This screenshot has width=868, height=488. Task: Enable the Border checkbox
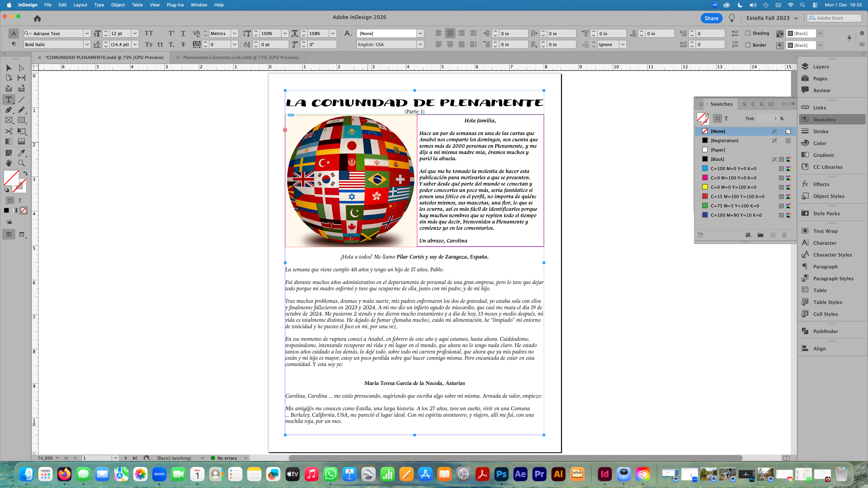[748, 45]
